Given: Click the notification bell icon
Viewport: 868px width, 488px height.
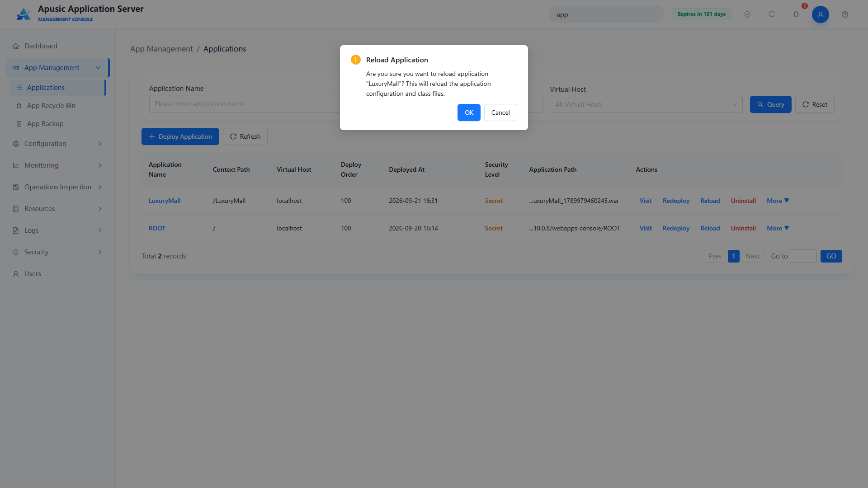Looking at the screenshot, I should click(x=796, y=14).
